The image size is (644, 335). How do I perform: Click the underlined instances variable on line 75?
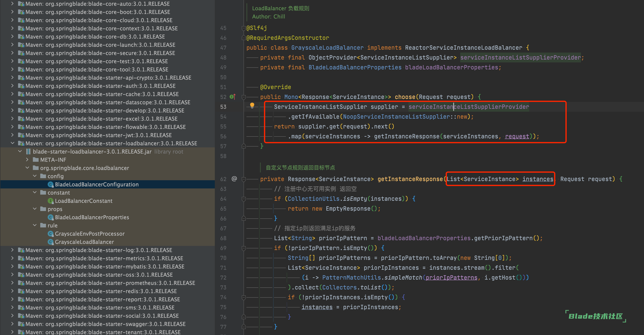pos(317,307)
